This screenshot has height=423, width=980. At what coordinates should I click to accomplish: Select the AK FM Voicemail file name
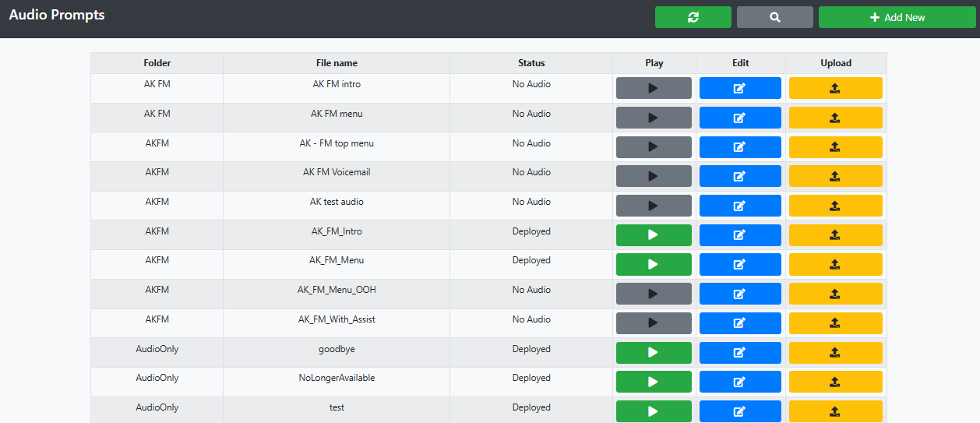337,172
